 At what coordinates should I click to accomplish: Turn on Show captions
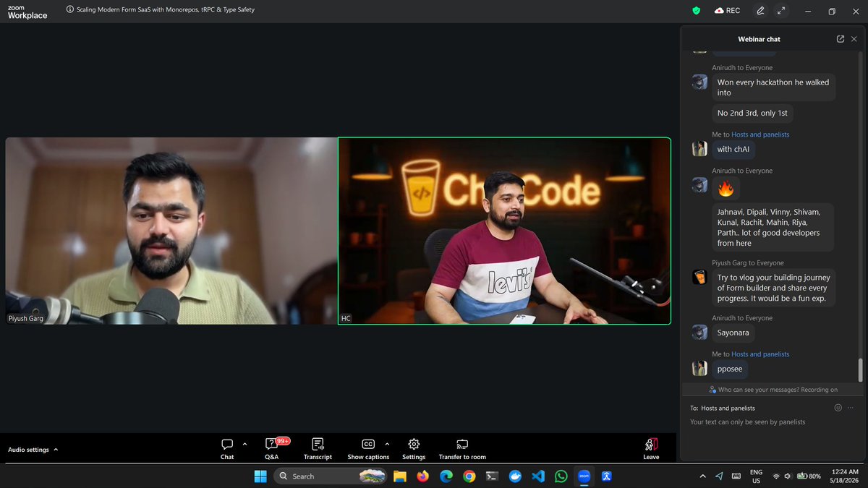pos(368,448)
